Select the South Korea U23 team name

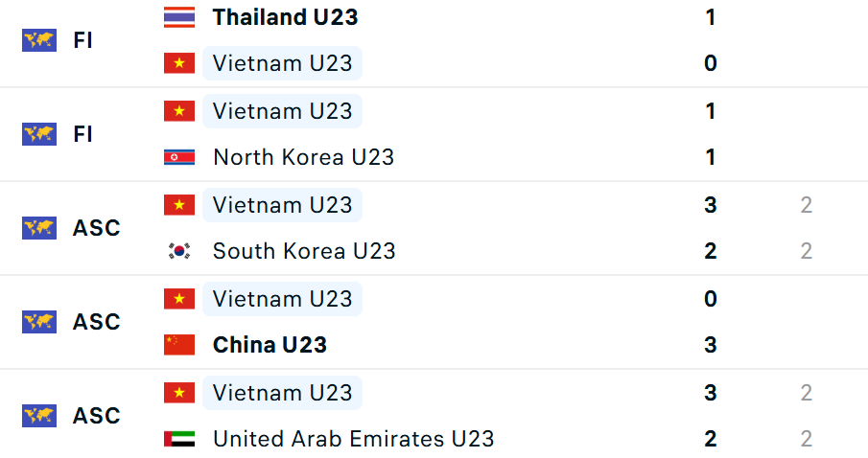(304, 251)
